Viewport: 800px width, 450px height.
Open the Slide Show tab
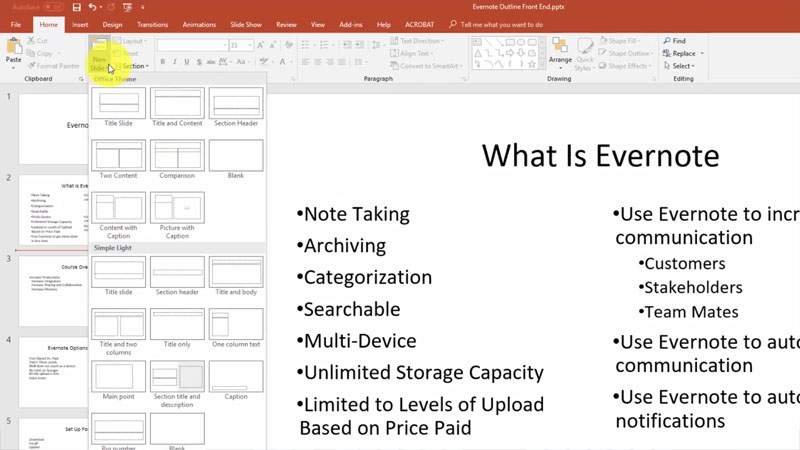[x=244, y=24]
